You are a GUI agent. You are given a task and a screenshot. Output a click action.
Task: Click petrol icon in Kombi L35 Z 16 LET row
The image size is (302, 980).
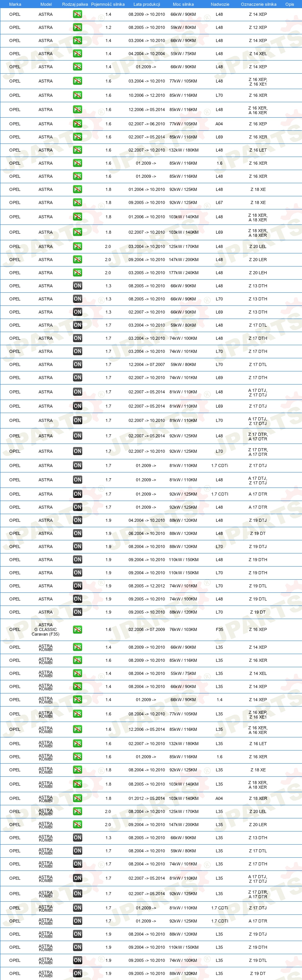click(x=78, y=744)
